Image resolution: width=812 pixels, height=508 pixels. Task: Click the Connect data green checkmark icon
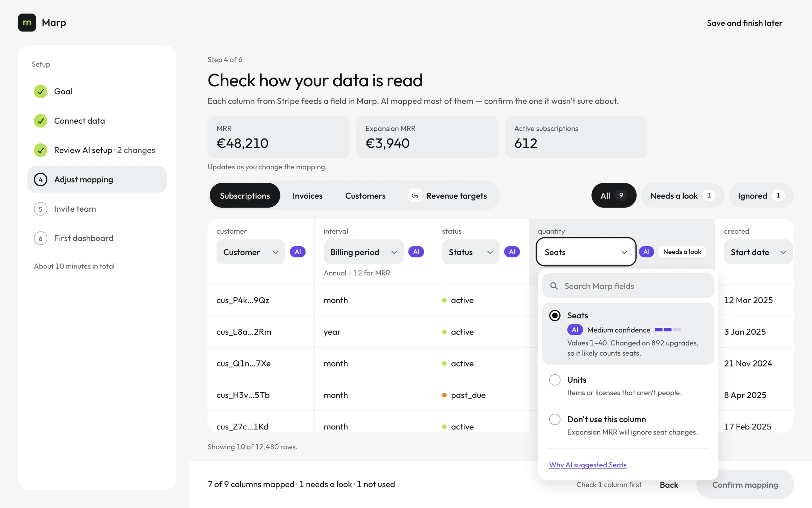(x=41, y=121)
